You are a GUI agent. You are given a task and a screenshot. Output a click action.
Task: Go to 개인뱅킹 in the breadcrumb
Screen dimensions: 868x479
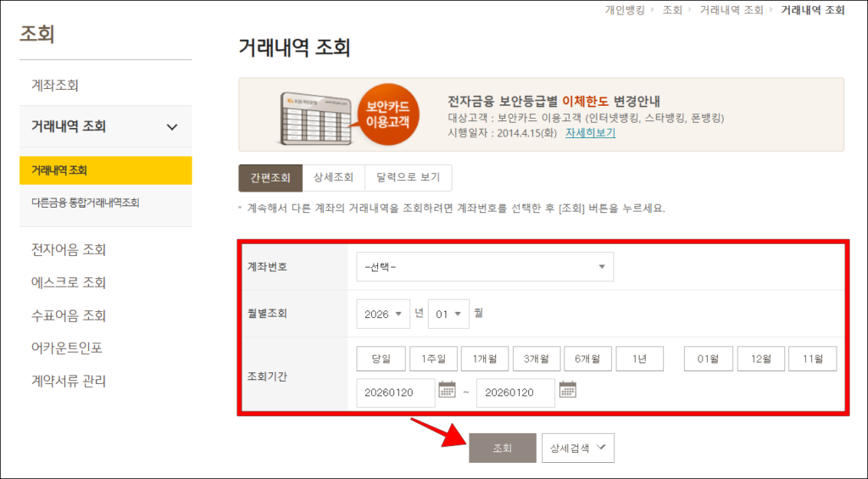(x=625, y=10)
